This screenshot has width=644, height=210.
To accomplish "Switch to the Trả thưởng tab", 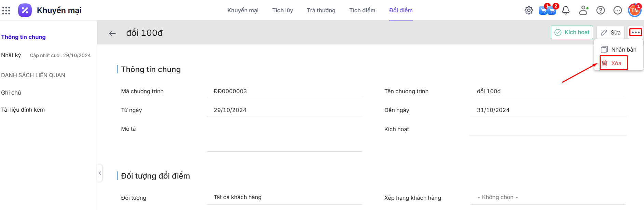I will [x=321, y=11].
